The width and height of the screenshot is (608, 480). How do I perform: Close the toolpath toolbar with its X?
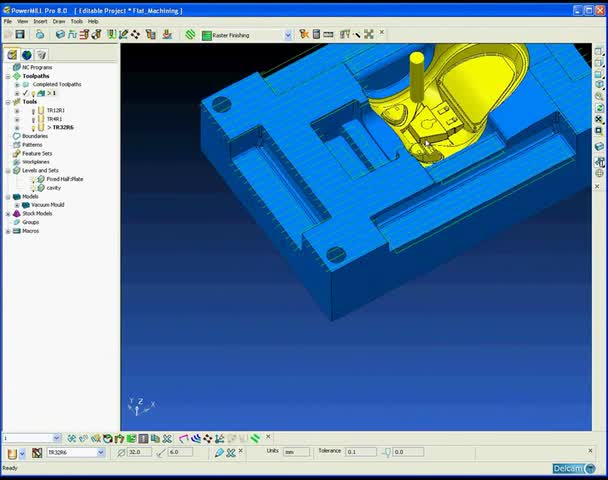[x=268, y=437]
